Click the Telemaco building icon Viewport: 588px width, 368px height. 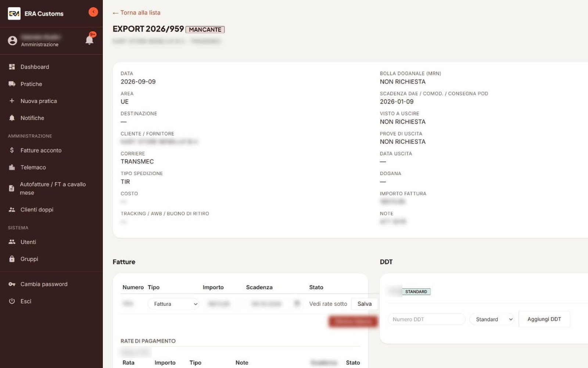(12, 167)
